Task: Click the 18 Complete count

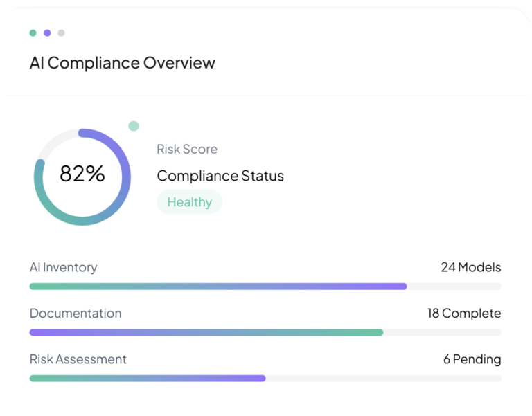Action: click(463, 314)
